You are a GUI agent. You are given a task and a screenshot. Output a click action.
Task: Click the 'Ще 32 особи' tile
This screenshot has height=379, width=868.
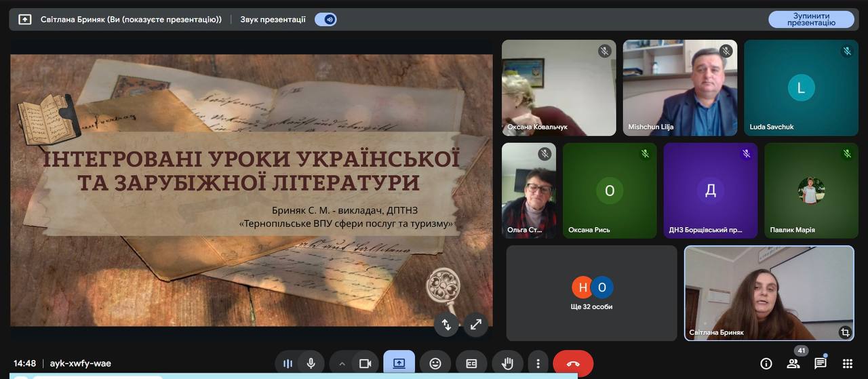coord(591,293)
